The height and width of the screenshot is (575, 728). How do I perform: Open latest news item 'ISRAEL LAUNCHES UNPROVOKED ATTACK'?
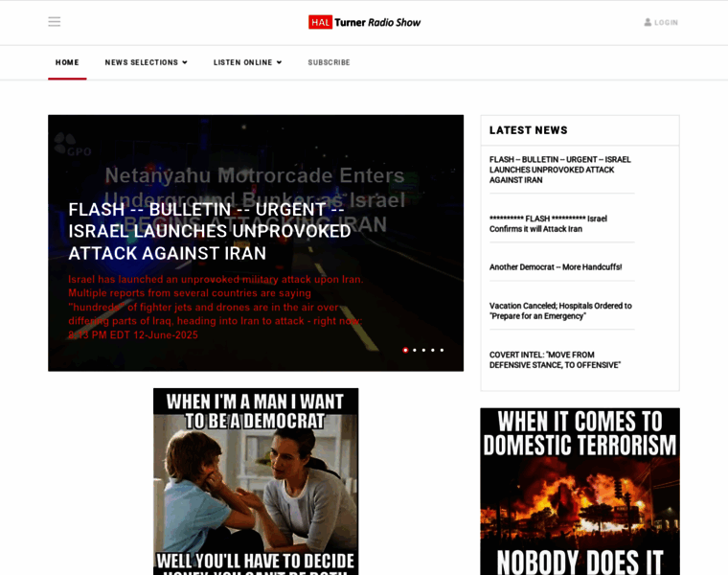[560, 170]
